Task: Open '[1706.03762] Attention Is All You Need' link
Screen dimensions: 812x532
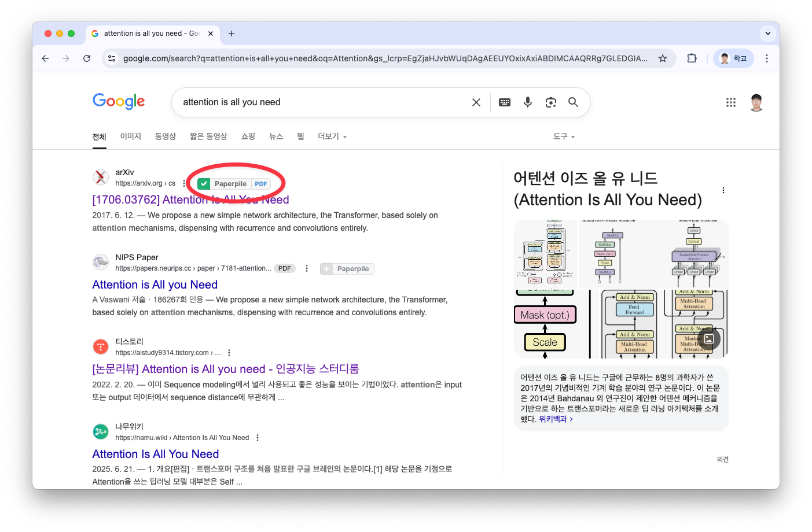Action: point(190,199)
